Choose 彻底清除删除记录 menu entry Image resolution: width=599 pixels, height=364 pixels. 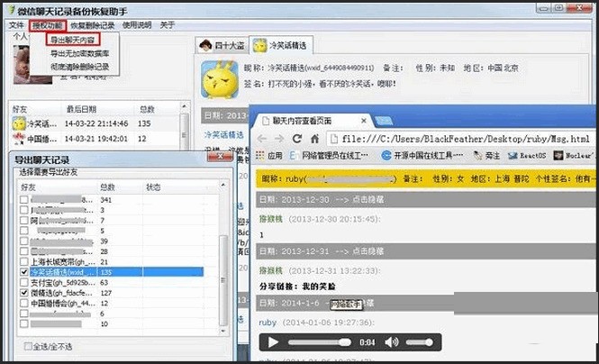(80, 67)
